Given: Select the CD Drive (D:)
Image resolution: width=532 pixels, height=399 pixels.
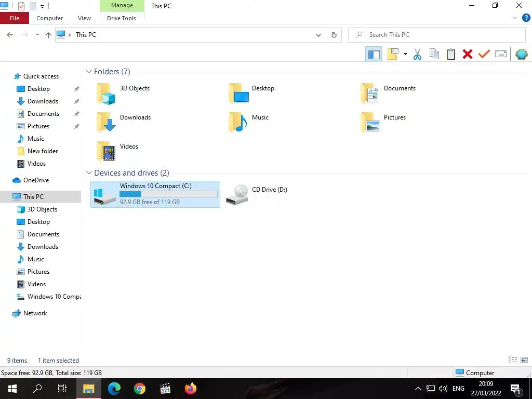Looking at the screenshot, I should tap(257, 194).
